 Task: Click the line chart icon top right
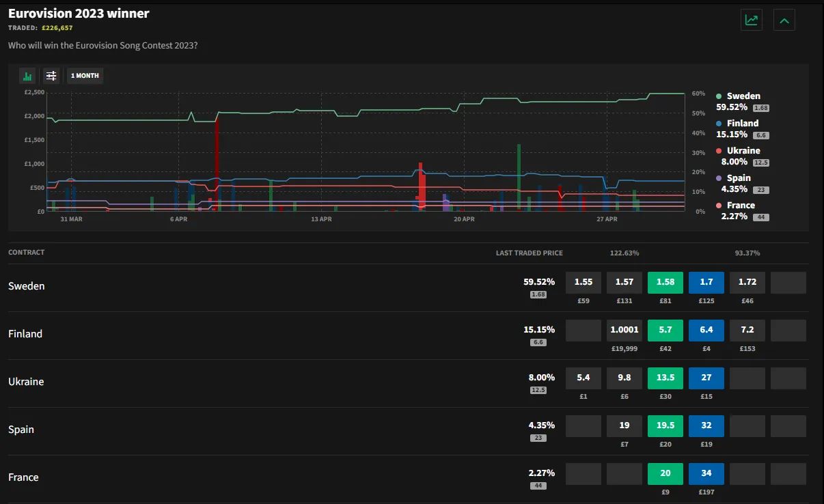point(752,20)
